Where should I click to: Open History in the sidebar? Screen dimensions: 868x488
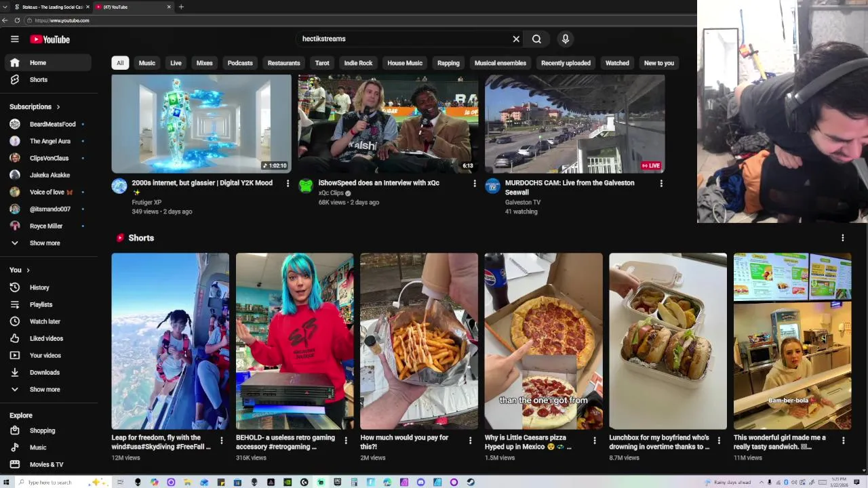click(47, 287)
